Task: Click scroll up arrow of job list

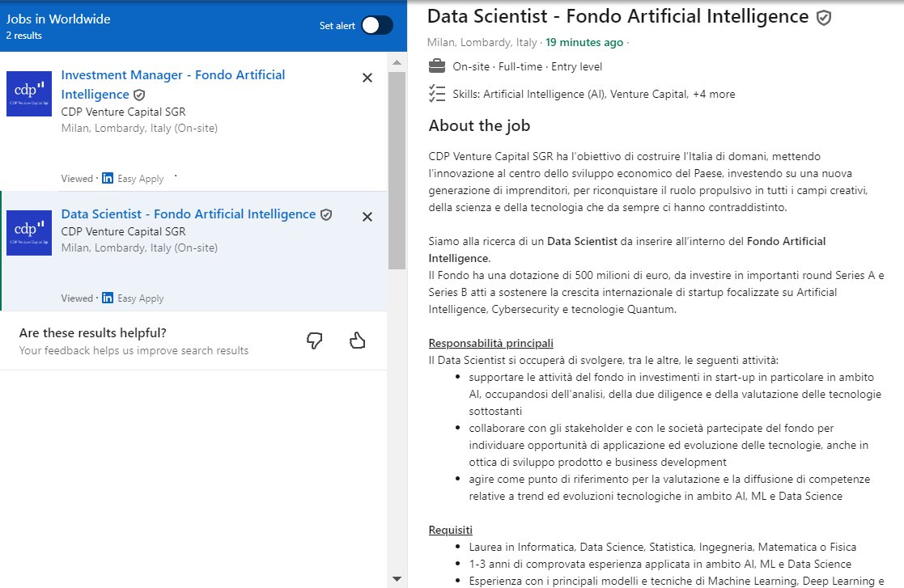Action: (397, 62)
